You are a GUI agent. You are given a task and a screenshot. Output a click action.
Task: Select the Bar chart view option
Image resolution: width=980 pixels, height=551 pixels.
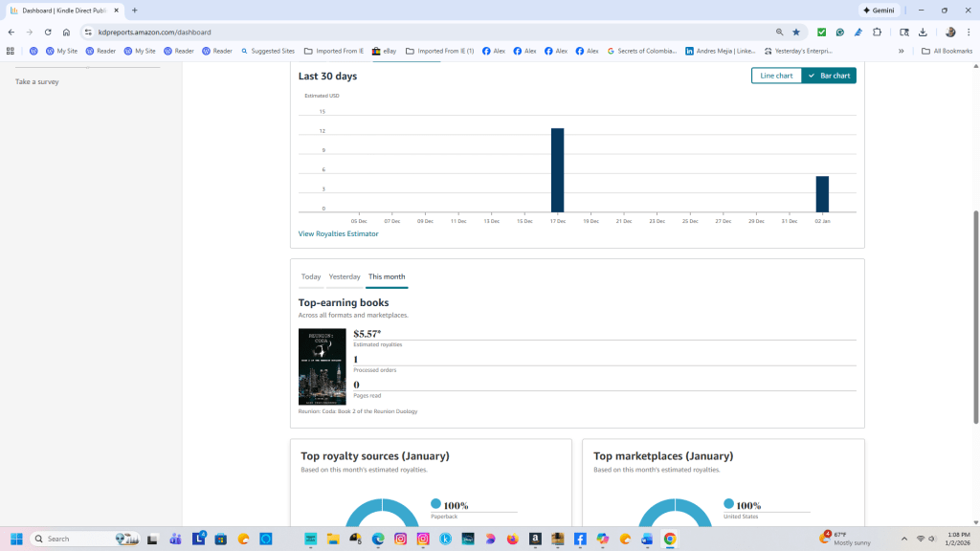(829, 76)
